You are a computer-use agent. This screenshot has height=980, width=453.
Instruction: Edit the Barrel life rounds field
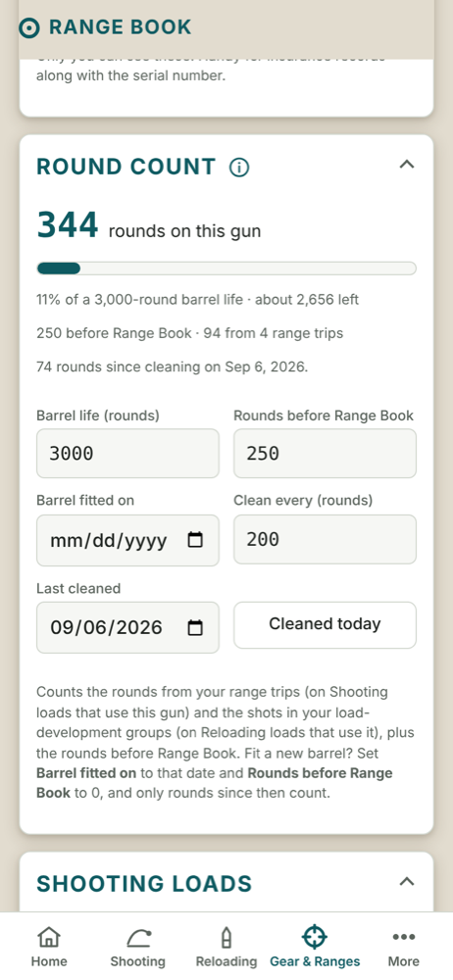127,453
